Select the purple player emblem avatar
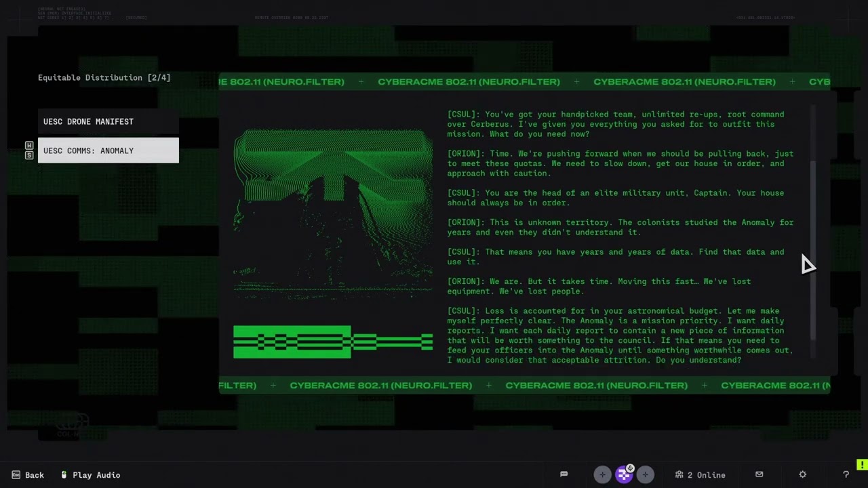This screenshot has height=488, width=868. pos(624,475)
